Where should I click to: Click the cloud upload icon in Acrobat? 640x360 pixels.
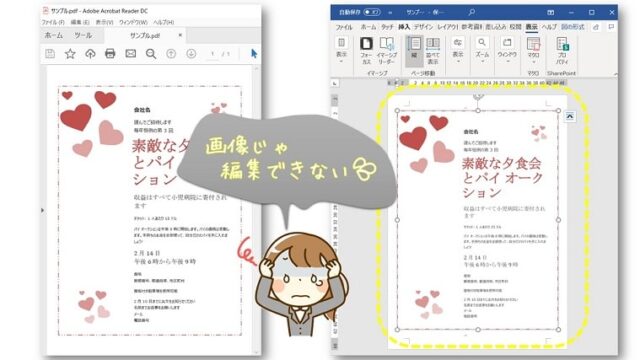tap(90, 53)
